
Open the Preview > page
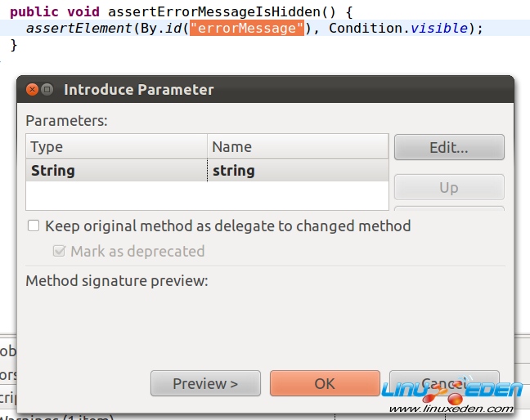[205, 383]
